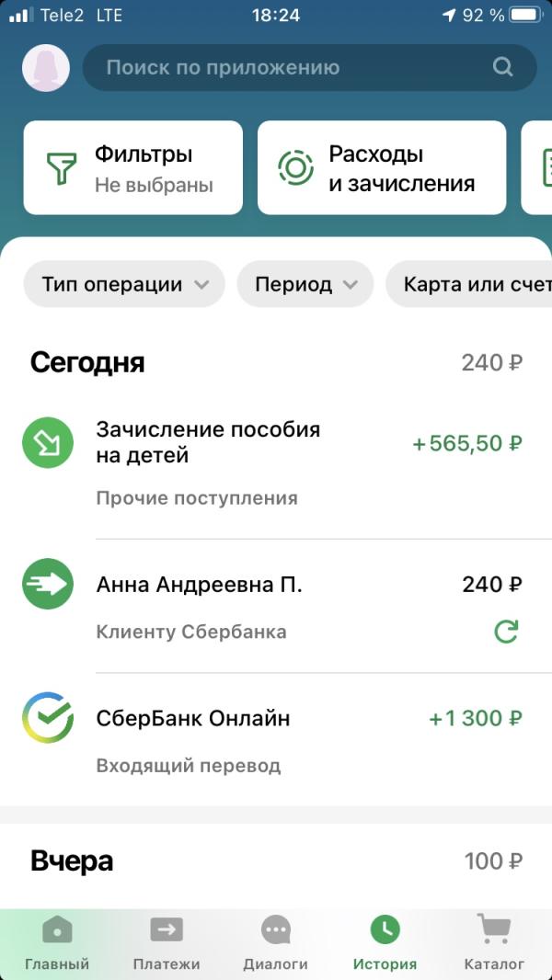Tap the Расходы и зачисления ring icon
Viewport: 552px width, 980px height.
(x=295, y=167)
